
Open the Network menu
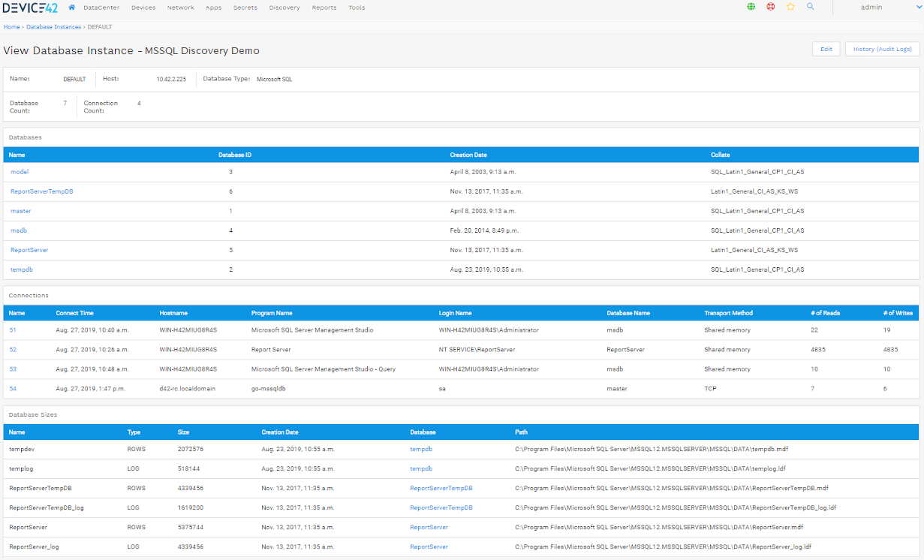pos(180,8)
